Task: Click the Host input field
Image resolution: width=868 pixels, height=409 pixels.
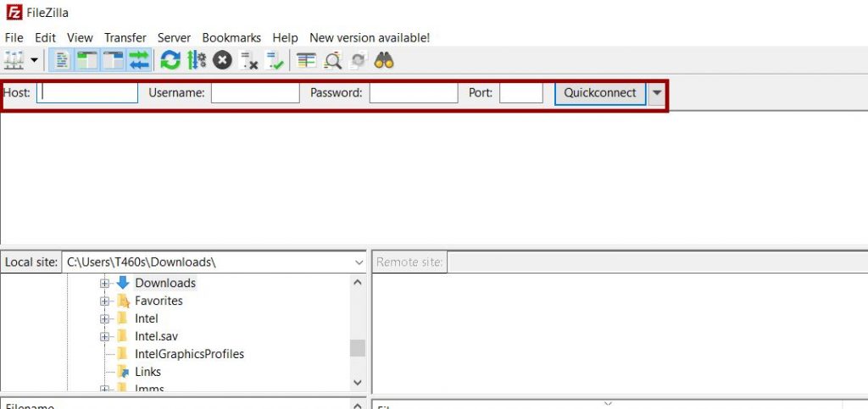Action: click(x=87, y=93)
